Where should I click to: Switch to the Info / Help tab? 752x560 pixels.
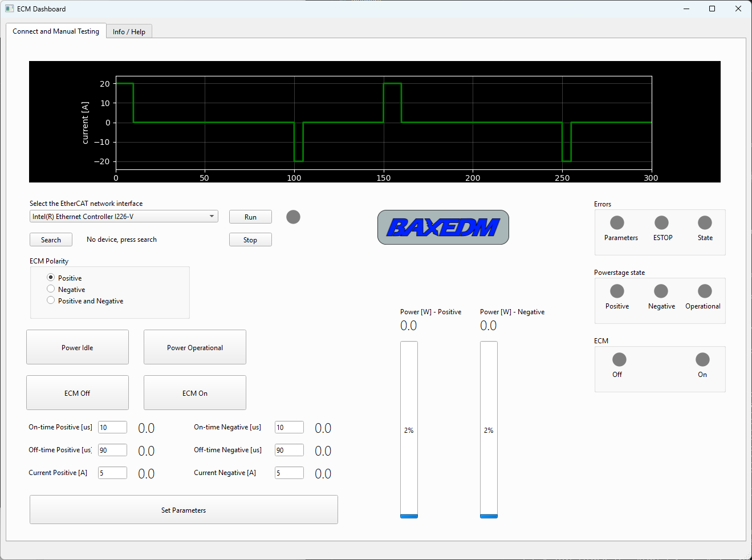pos(129,31)
